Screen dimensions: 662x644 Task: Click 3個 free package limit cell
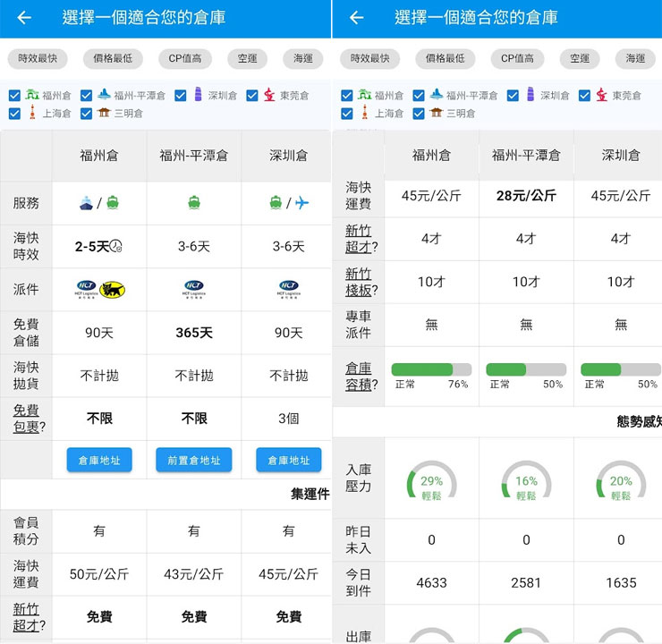point(289,419)
